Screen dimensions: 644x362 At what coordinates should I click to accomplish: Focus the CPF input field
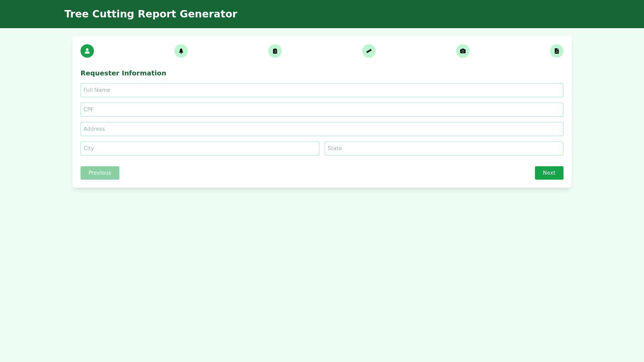pyautogui.click(x=322, y=110)
